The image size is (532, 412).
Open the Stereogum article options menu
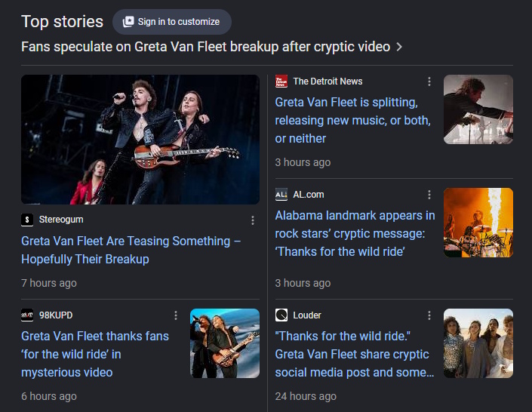coord(253,220)
